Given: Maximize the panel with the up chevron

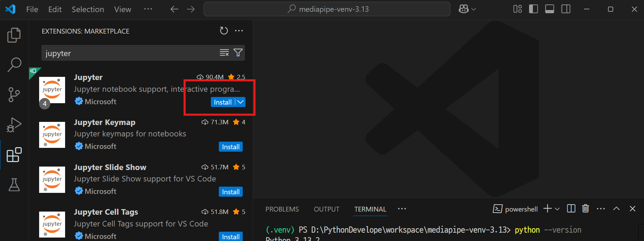Looking at the screenshot, I should pyautogui.click(x=616, y=208).
